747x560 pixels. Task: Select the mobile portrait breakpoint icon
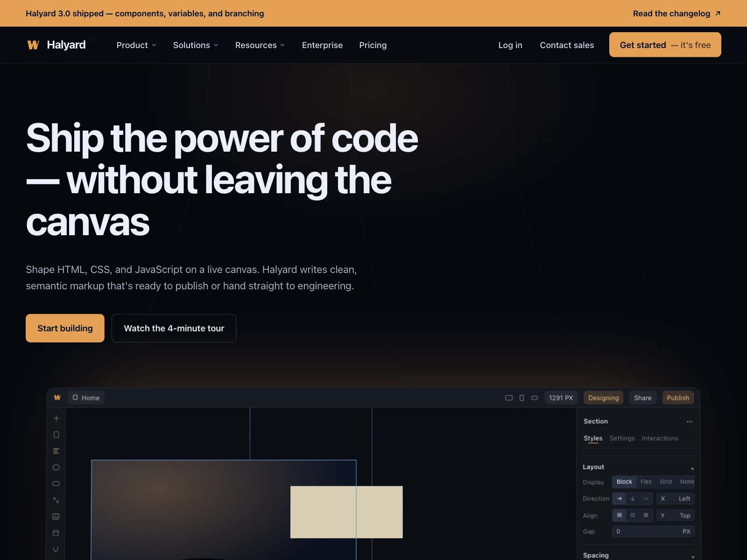tap(521, 398)
